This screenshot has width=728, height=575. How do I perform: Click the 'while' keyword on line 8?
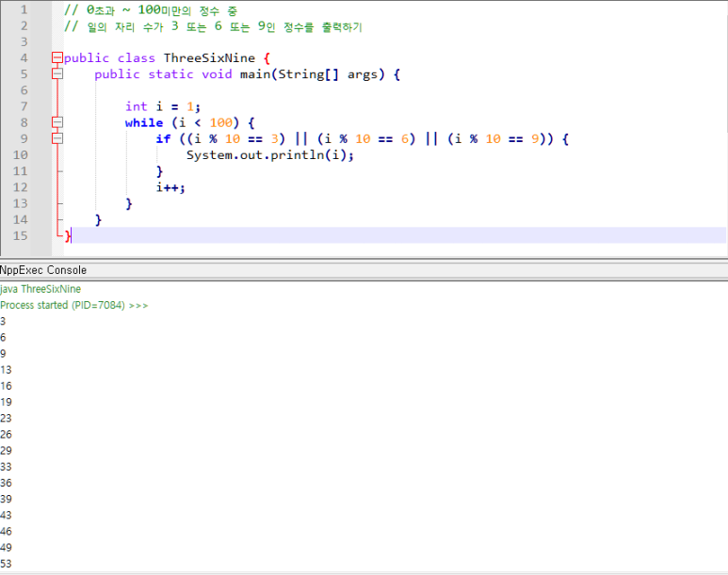pos(144,122)
